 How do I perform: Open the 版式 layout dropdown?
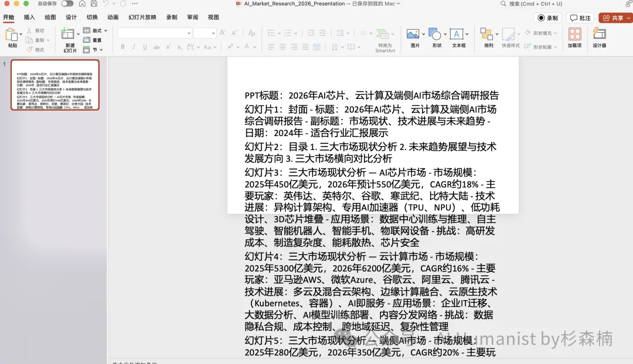point(96,30)
